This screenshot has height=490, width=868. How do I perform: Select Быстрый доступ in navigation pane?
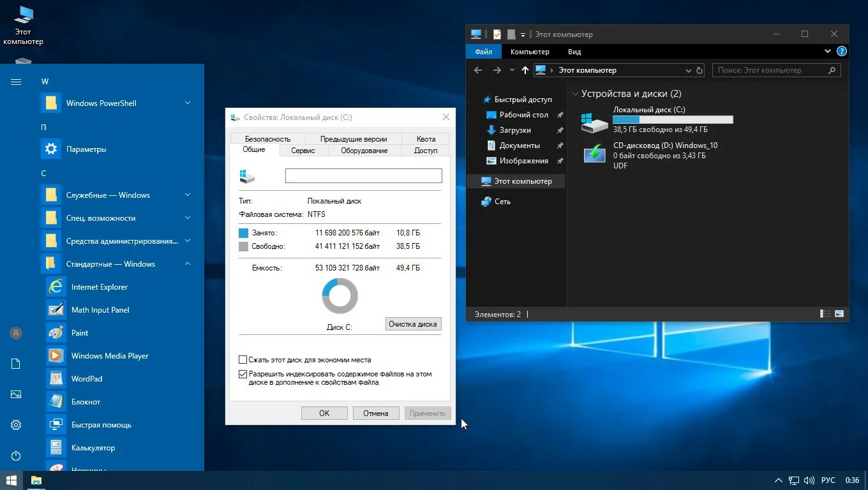(x=517, y=100)
